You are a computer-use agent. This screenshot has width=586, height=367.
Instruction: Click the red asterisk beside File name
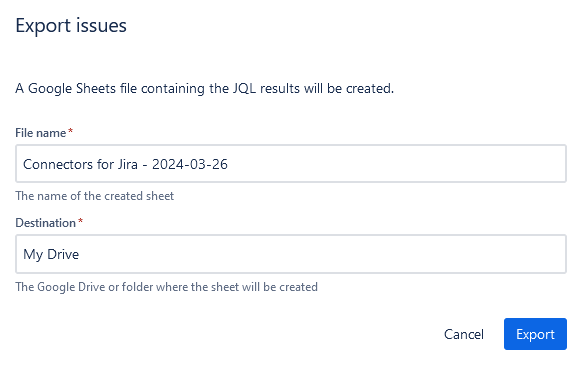click(x=70, y=131)
